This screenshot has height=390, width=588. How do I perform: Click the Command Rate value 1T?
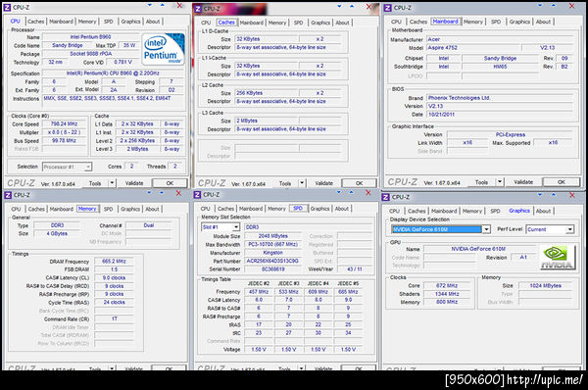point(114,318)
